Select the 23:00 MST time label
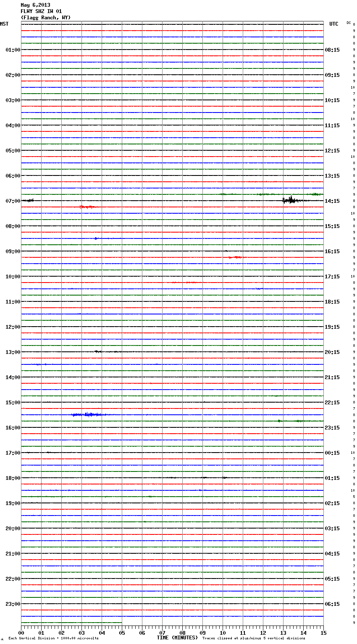This screenshot has width=357, height=644. coord(13,604)
